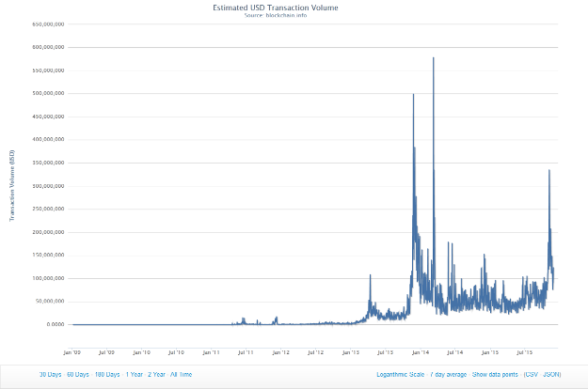Click the 650,000,000 y-axis label
588x389 pixels.
tap(47, 23)
